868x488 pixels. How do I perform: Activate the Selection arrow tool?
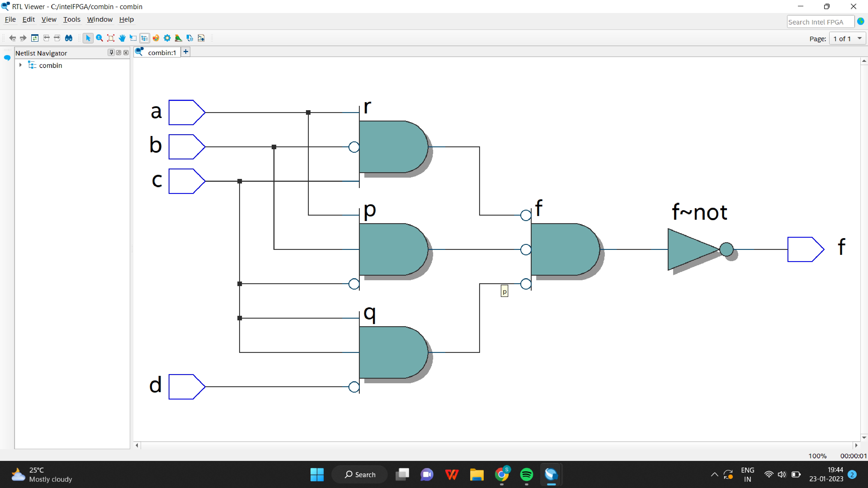[x=88, y=38]
